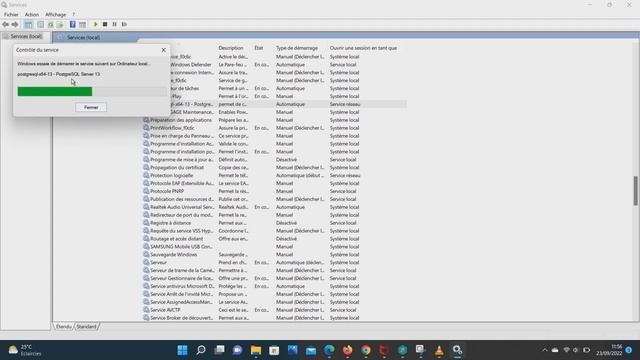Click the Service AVCTP gear icon

point(146,310)
